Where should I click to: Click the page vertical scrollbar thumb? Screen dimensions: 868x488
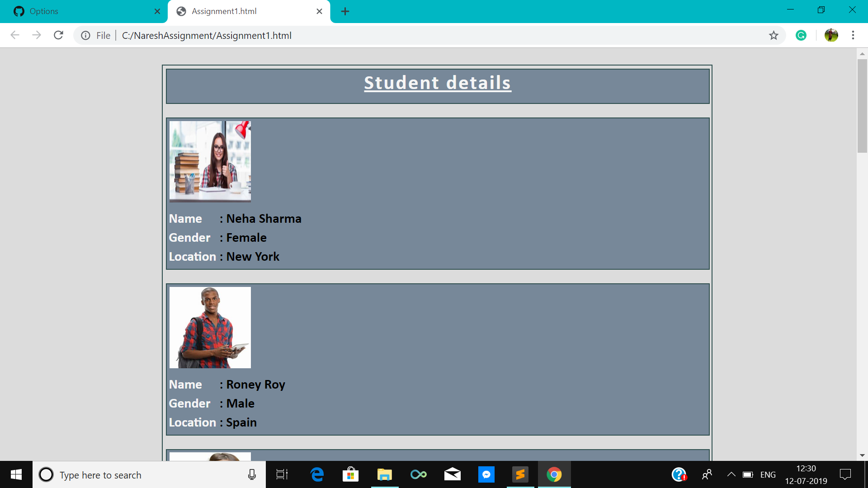pos(862,106)
